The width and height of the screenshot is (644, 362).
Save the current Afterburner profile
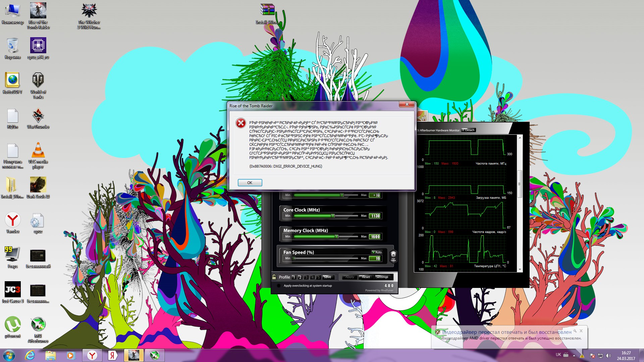328,277
